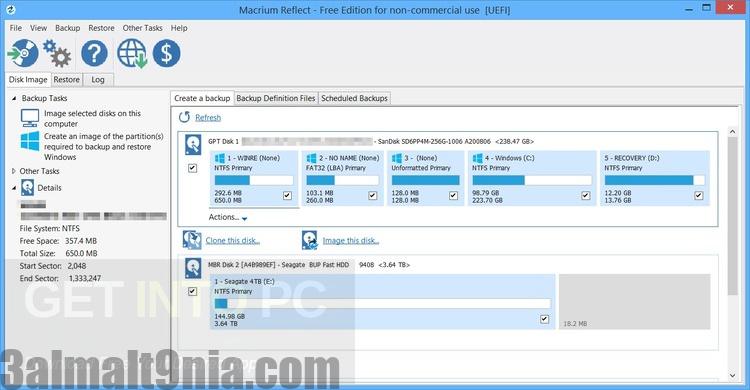Click the Refresh link
Screen dimensions: 750x390
pos(208,118)
